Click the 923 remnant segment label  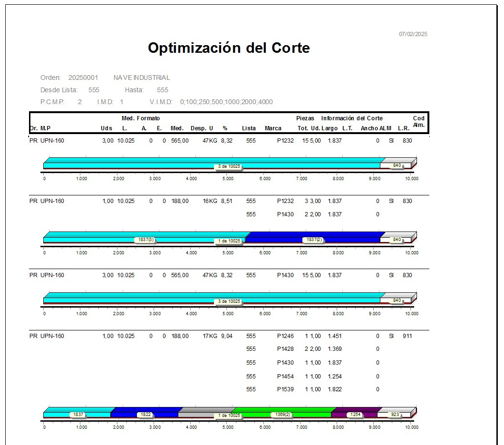pos(395,415)
